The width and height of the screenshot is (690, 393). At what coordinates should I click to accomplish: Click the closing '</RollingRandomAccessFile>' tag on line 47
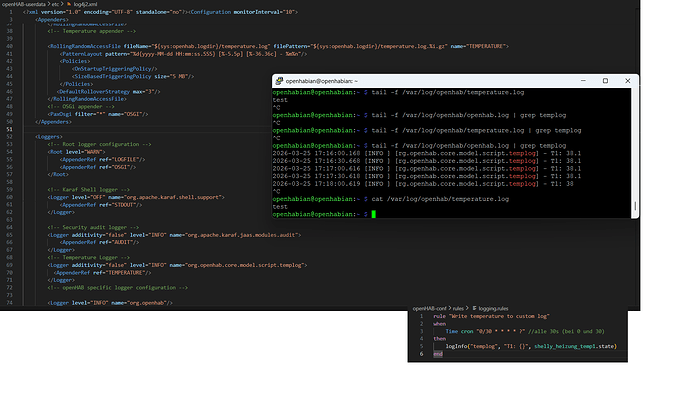[87, 99]
